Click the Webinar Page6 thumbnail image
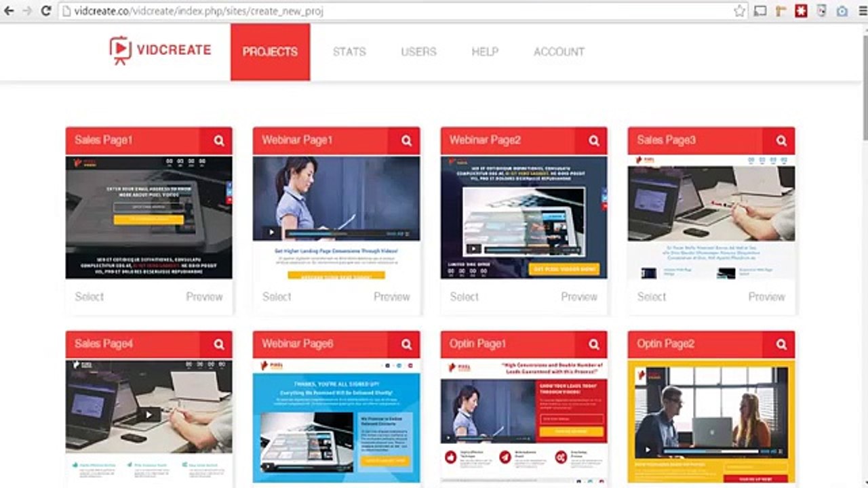This screenshot has width=868, height=488. click(336, 421)
